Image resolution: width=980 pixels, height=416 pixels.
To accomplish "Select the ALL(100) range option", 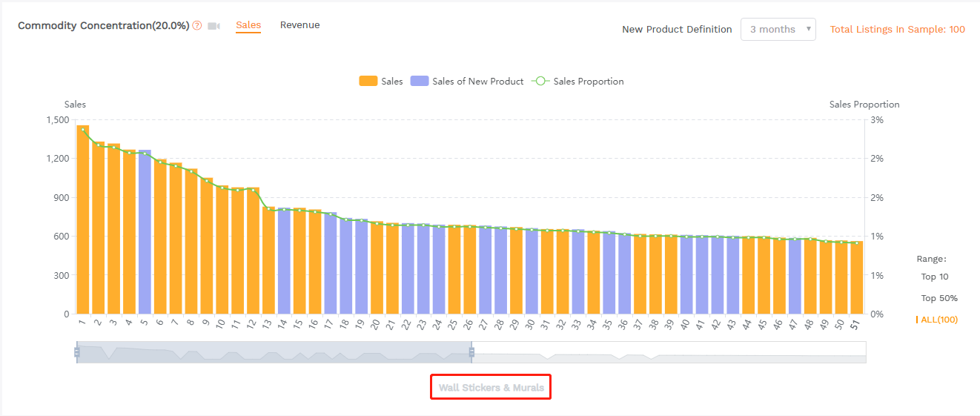I will (x=938, y=320).
